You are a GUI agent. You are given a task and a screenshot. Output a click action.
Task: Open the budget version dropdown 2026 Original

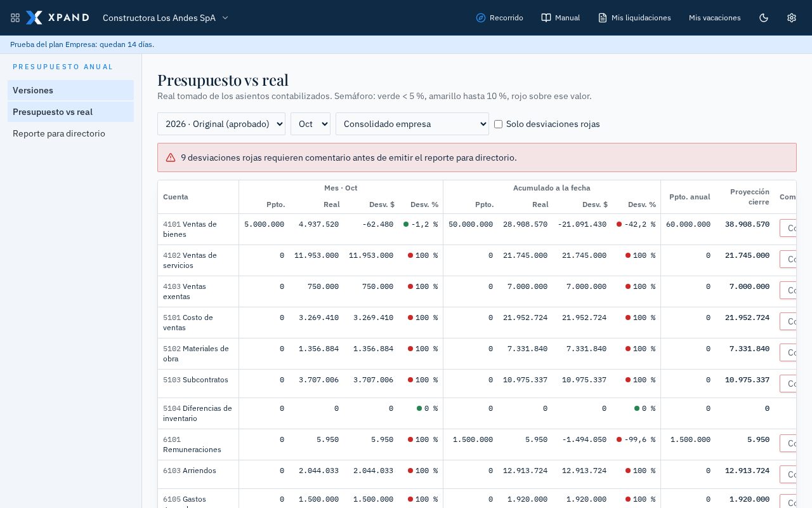221,124
